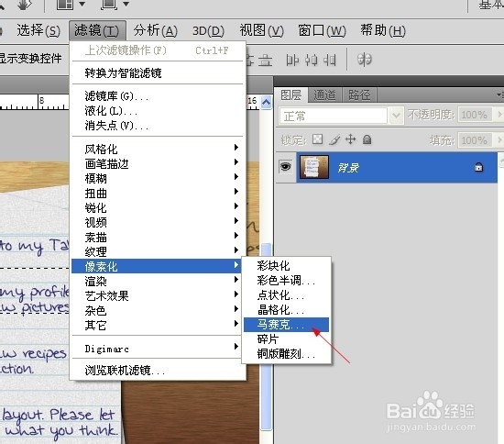Select the Hand tool in the top bar
This screenshot has width=504, height=444.
click(25, 4)
